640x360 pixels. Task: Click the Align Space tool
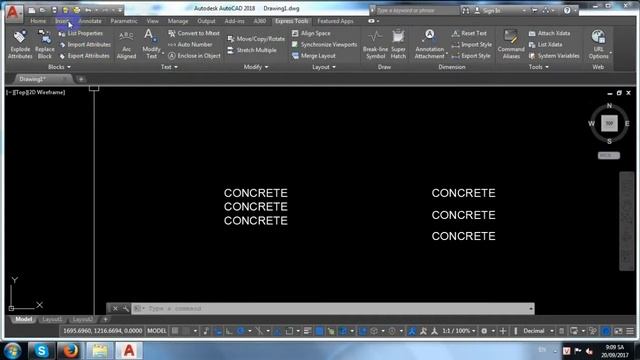point(311,33)
